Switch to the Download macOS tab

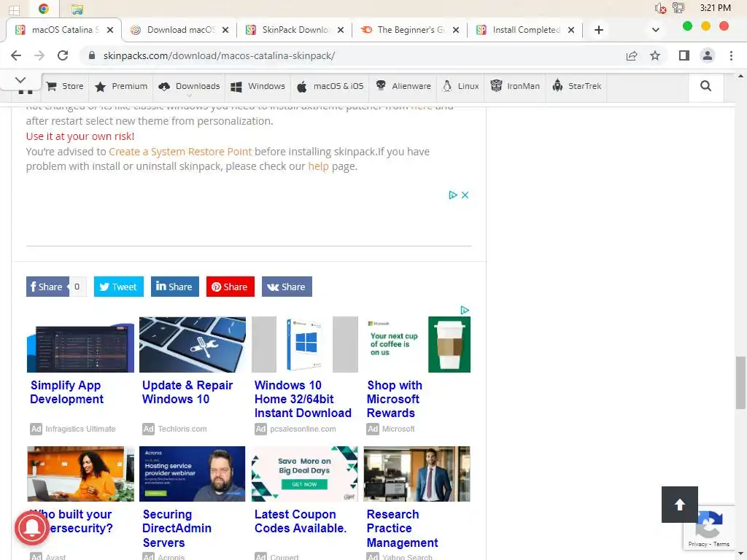click(179, 30)
